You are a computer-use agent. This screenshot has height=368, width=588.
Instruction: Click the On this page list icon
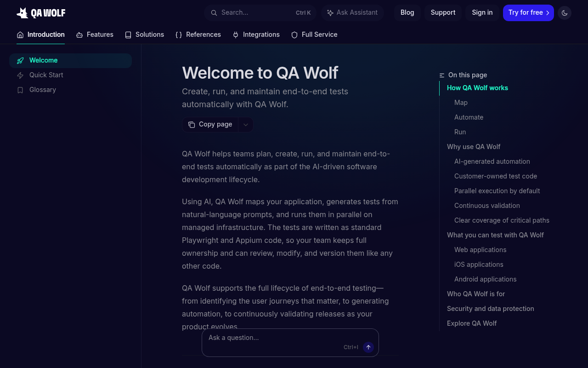442,75
